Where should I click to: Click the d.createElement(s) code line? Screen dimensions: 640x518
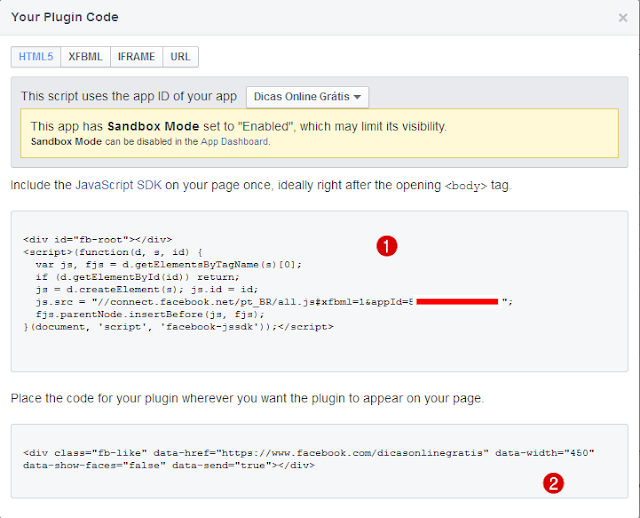[x=147, y=289]
